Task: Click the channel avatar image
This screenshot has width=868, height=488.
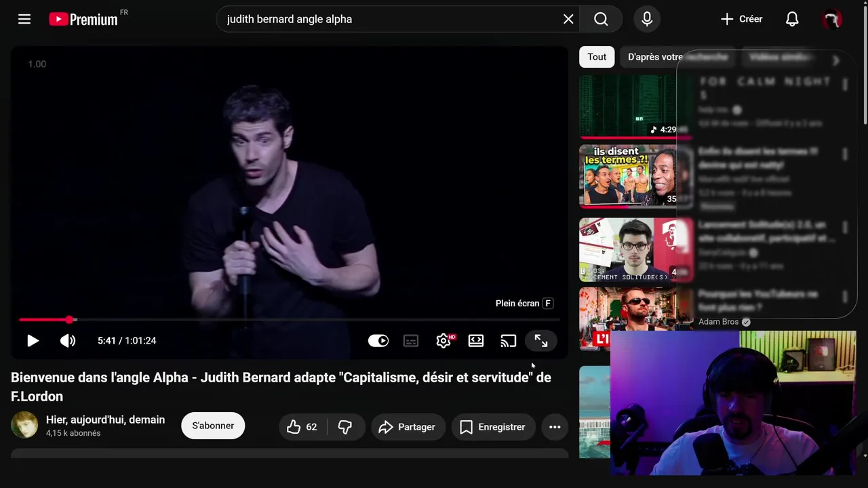Action: pyautogui.click(x=24, y=425)
